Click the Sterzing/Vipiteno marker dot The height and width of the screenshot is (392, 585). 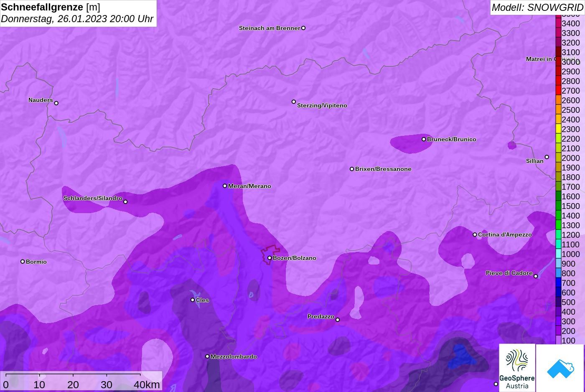[294, 102]
